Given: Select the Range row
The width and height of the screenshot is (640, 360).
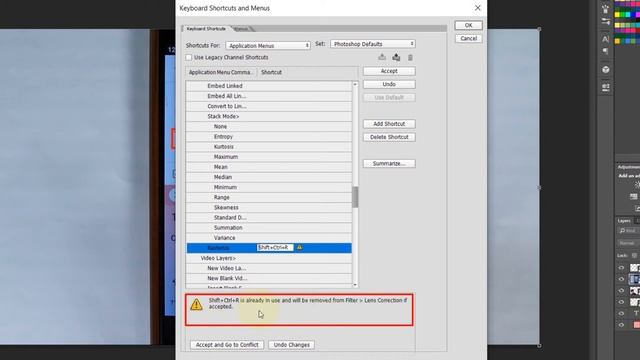Looking at the screenshot, I should pos(269,198).
